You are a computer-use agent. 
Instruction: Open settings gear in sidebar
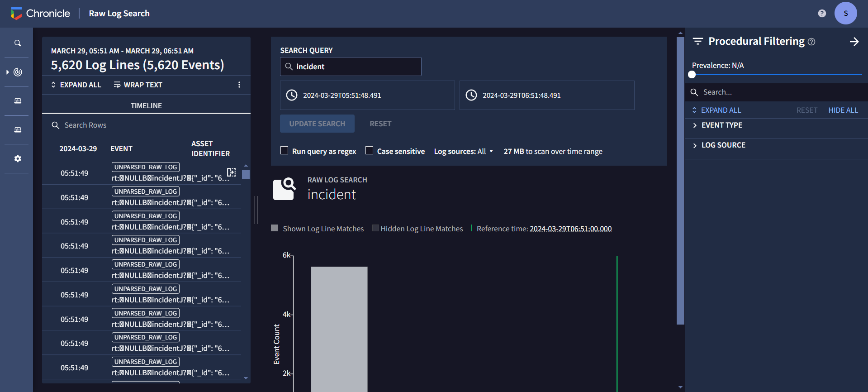pyautogui.click(x=18, y=158)
